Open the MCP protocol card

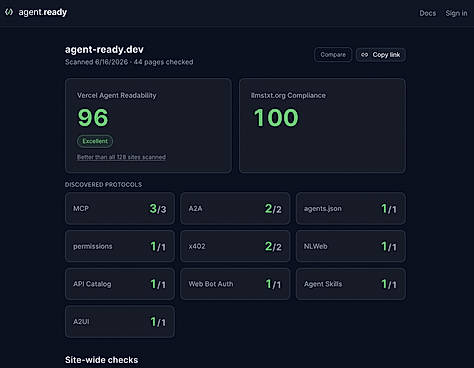pos(120,208)
